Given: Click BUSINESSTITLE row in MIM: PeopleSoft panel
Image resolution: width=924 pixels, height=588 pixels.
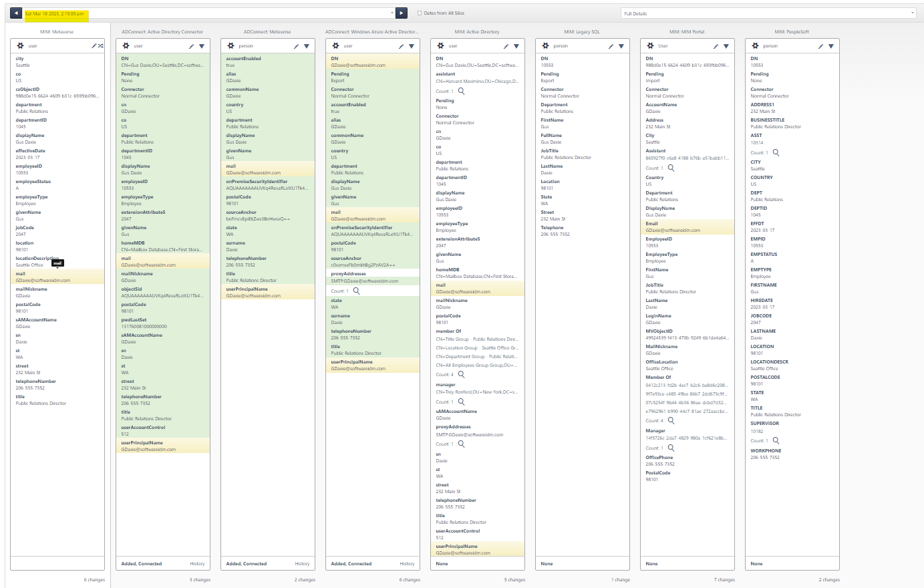Looking at the screenshot, I should point(792,124).
